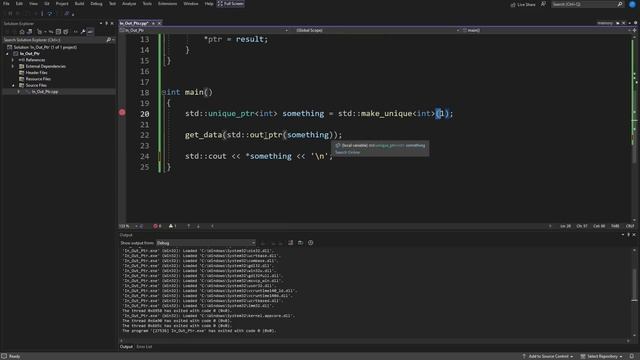This screenshot has width=640, height=360.
Task: Go to previous issue with the up arrow
Action: click(189, 226)
